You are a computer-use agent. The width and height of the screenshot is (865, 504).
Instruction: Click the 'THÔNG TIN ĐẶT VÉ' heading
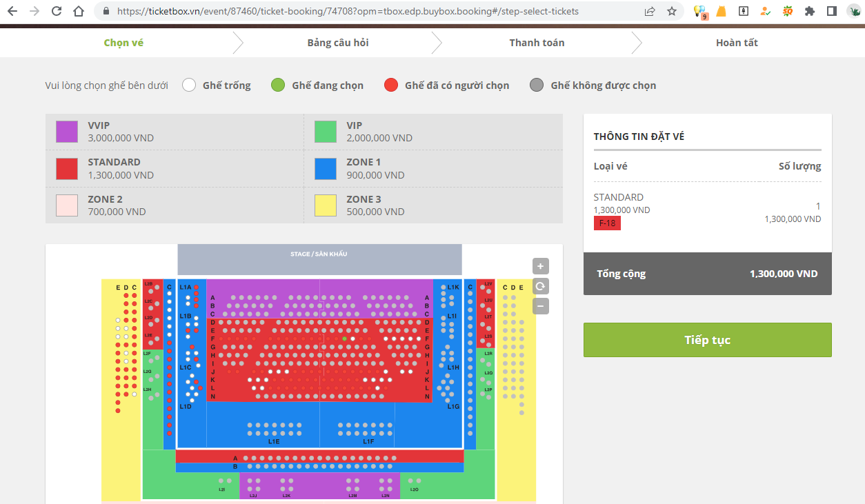click(639, 137)
